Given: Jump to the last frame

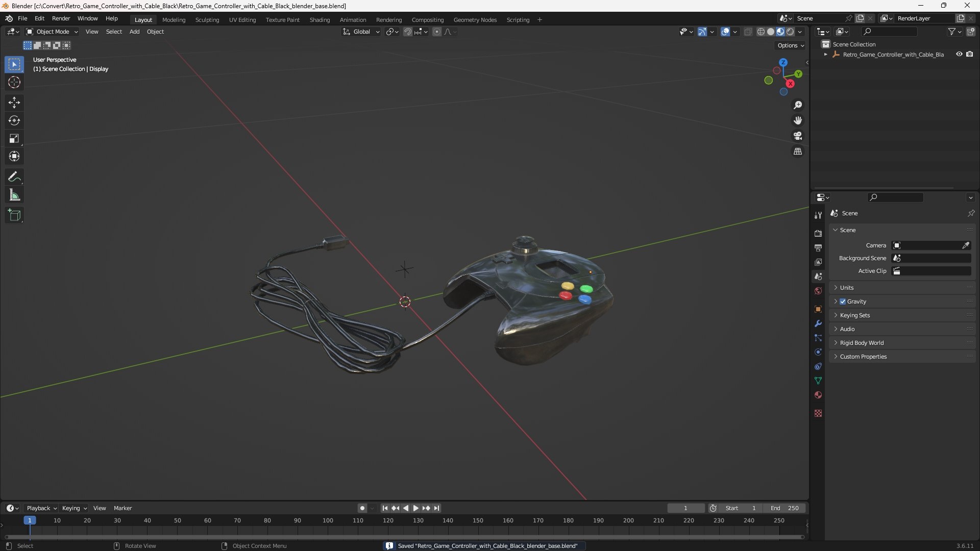Looking at the screenshot, I should pos(436,508).
